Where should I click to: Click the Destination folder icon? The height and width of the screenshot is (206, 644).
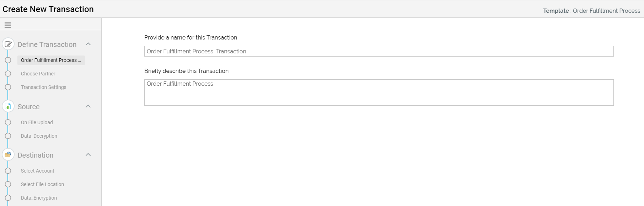[x=8, y=155]
